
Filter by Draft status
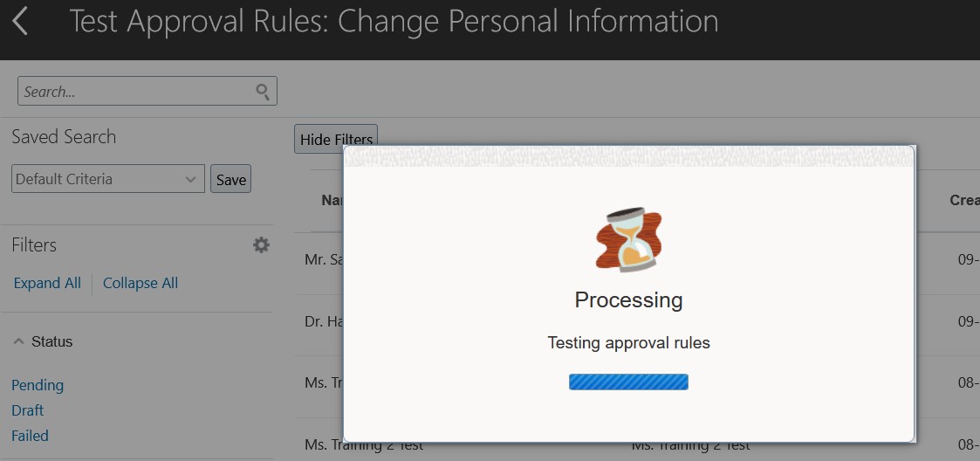click(28, 410)
